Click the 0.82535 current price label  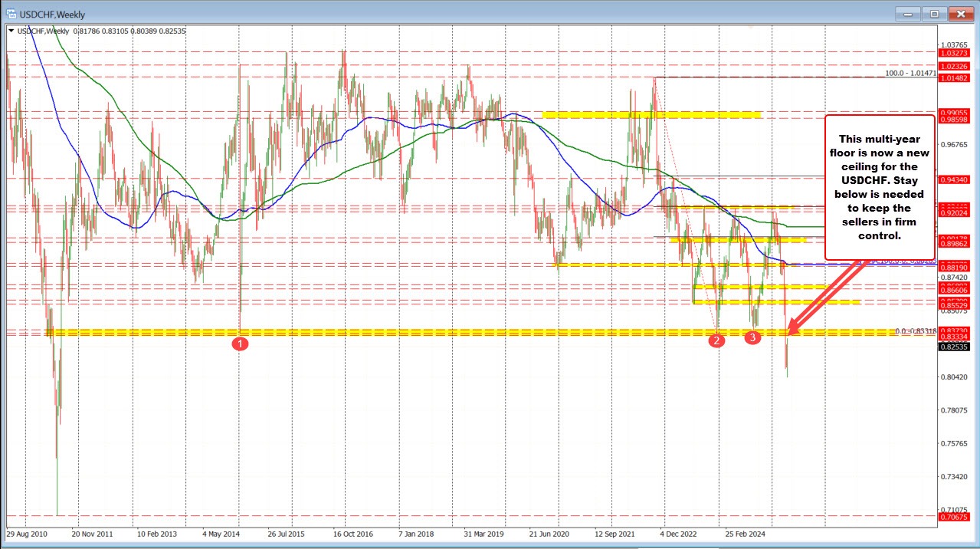[x=954, y=347]
